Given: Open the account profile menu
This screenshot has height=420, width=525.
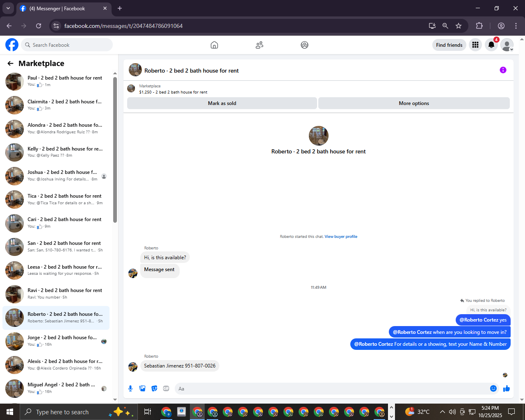Looking at the screenshot, I should point(507,45).
